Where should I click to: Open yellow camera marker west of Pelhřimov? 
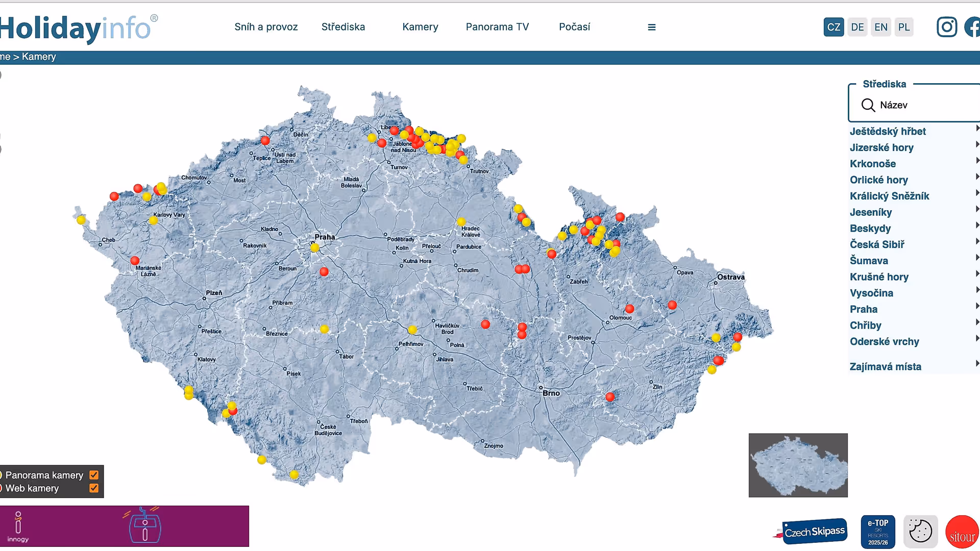point(412,330)
